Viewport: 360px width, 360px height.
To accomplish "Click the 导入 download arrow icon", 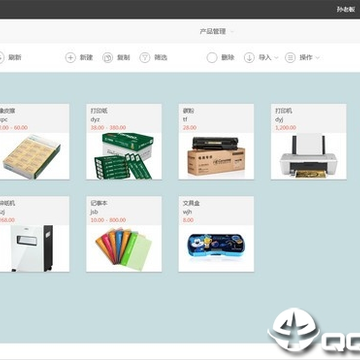I will tap(249, 58).
